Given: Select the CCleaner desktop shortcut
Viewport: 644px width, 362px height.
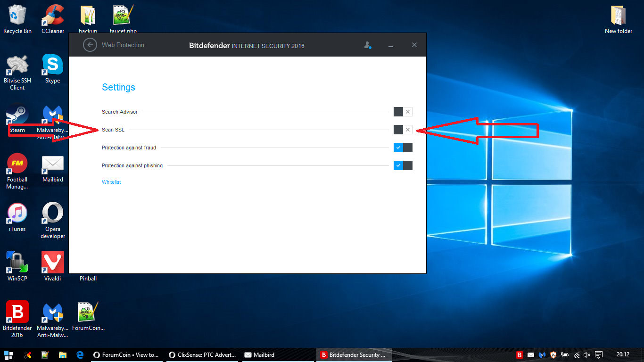Looking at the screenshot, I should coord(53,19).
